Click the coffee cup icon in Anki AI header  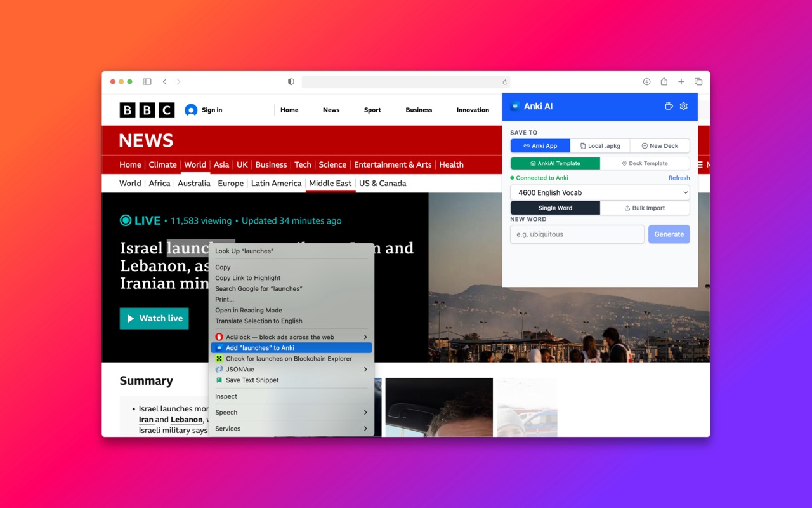coord(668,106)
